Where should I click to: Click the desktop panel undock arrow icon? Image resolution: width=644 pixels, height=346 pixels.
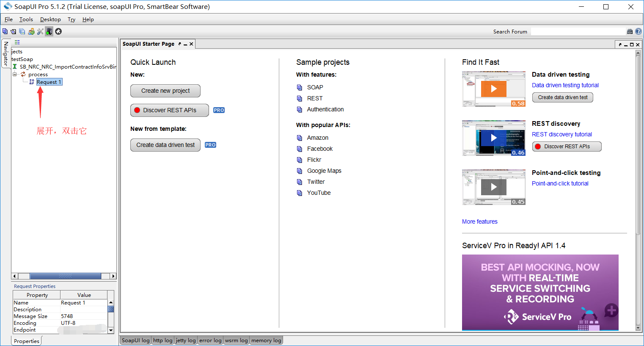620,44
